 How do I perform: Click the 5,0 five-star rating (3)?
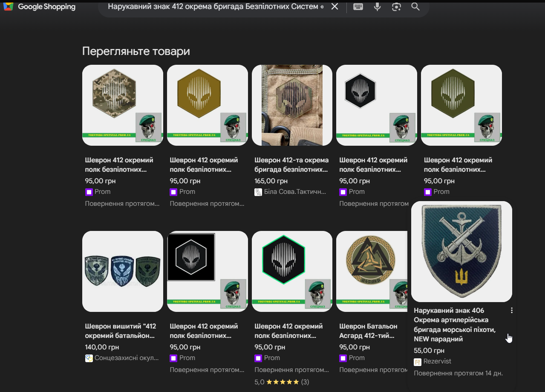click(x=282, y=382)
